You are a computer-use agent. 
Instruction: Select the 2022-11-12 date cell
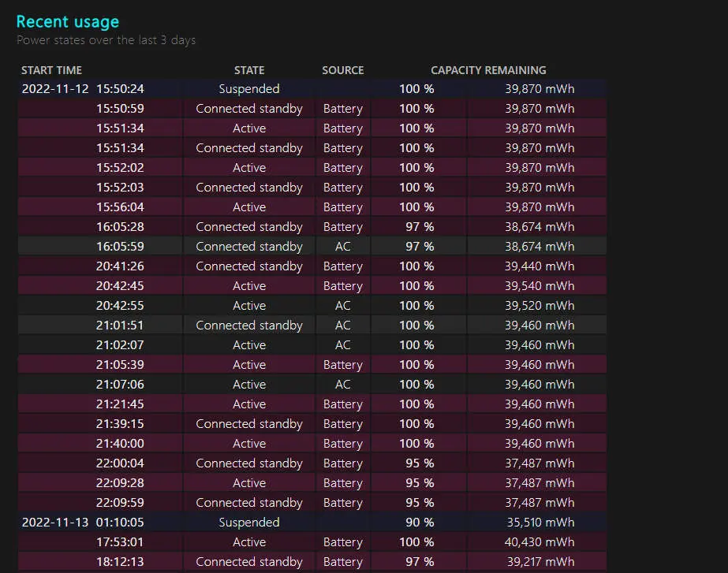click(x=55, y=88)
